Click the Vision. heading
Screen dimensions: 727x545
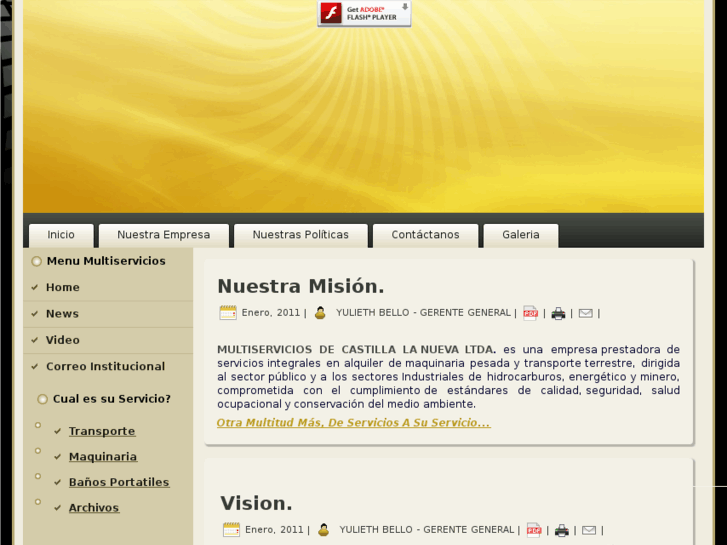(x=256, y=503)
